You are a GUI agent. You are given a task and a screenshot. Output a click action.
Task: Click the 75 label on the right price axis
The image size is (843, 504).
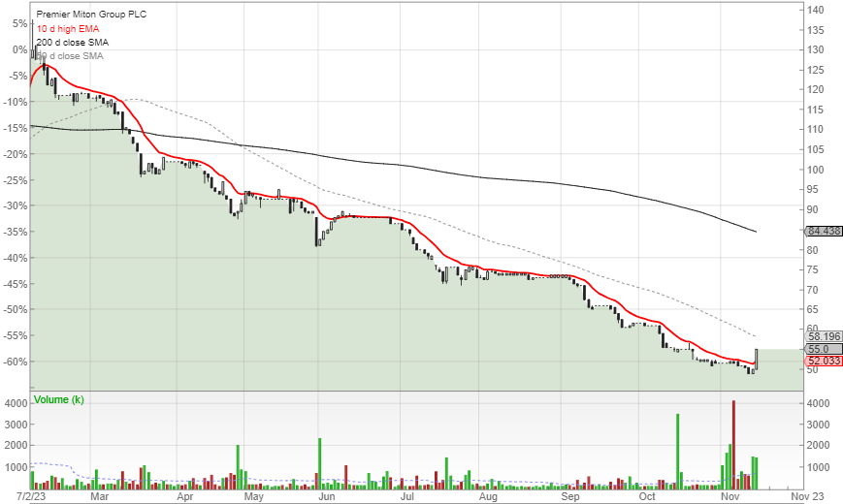[812, 269]
